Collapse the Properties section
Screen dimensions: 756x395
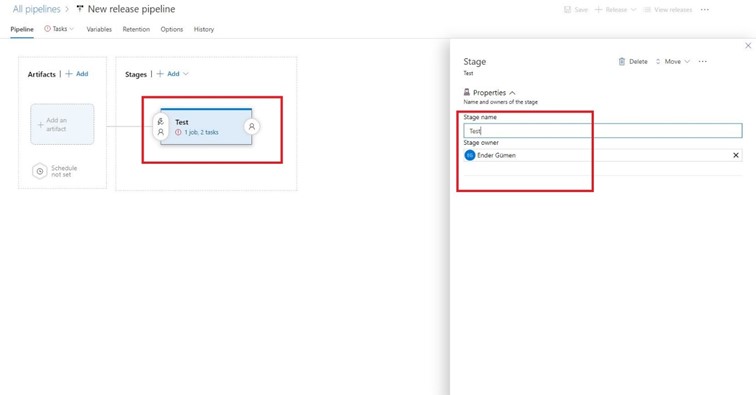click(512, 93)
